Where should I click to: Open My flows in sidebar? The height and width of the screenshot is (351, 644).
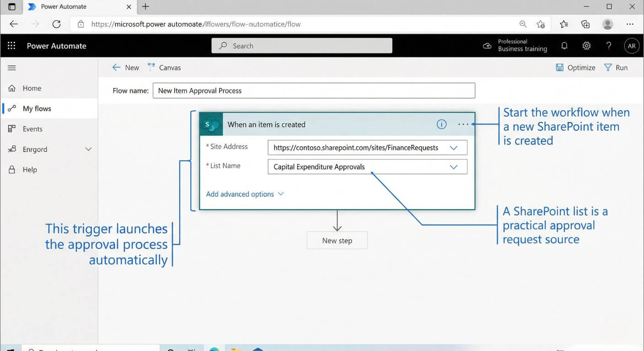(37, 109)
